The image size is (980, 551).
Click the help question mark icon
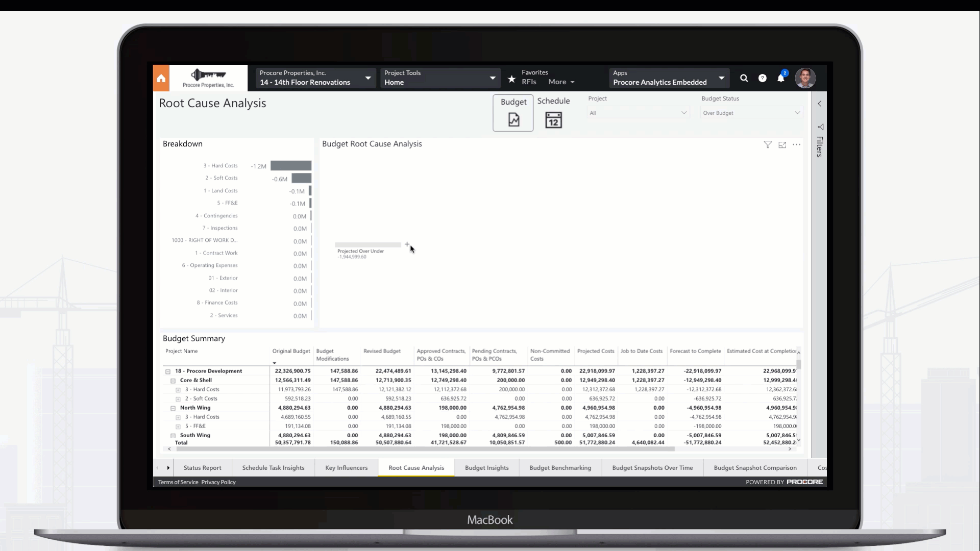[x=762, y=78]
